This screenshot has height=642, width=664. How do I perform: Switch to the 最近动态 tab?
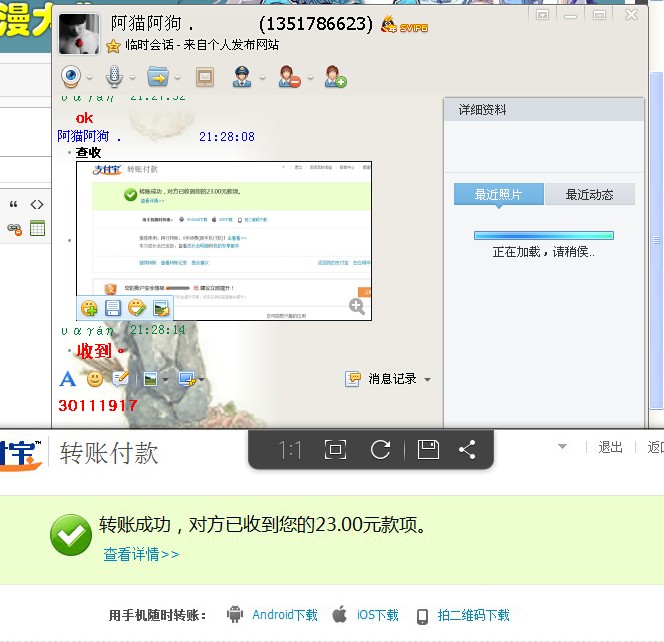pyautogui.click(x=589, y=194)
